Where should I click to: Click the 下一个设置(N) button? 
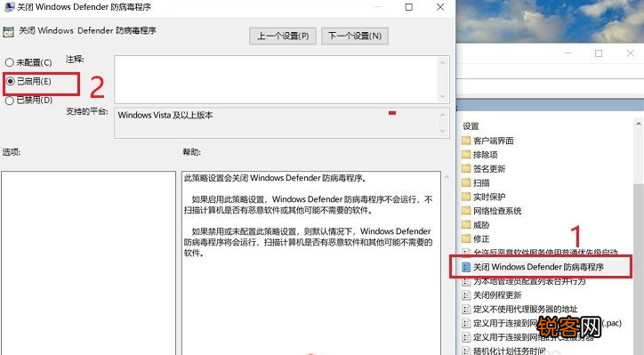click(x=355, y=36)
